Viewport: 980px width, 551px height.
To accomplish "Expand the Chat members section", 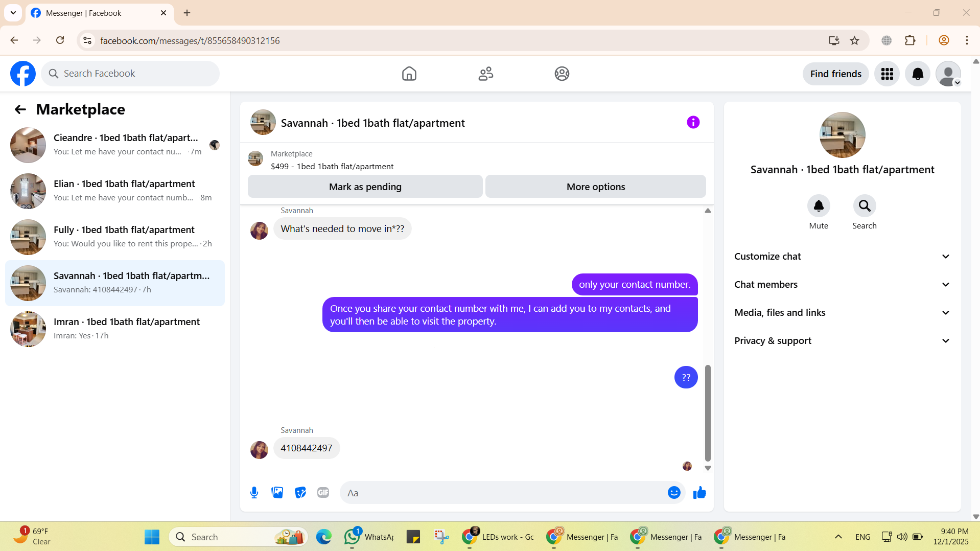I will pyautogui.click(x=842, y=285).
